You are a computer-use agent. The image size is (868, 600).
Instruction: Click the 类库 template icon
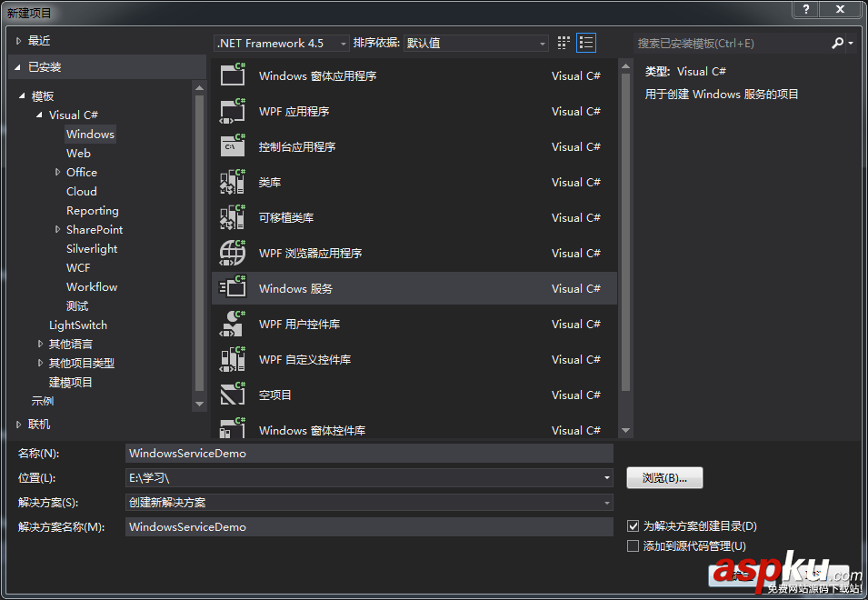pyautogui.click(x=233, y=182)
